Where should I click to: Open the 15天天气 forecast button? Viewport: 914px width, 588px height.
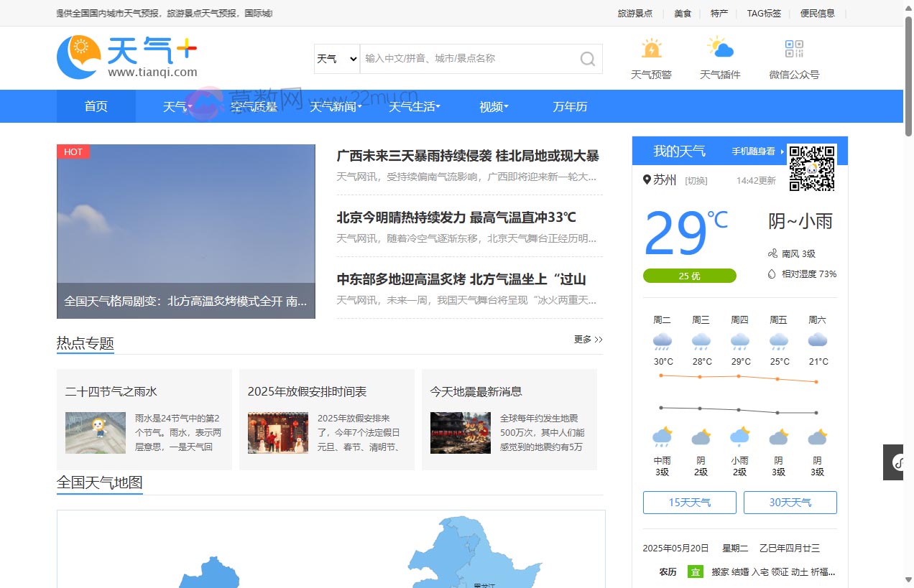pyautogui.click(x=689, y=502)
